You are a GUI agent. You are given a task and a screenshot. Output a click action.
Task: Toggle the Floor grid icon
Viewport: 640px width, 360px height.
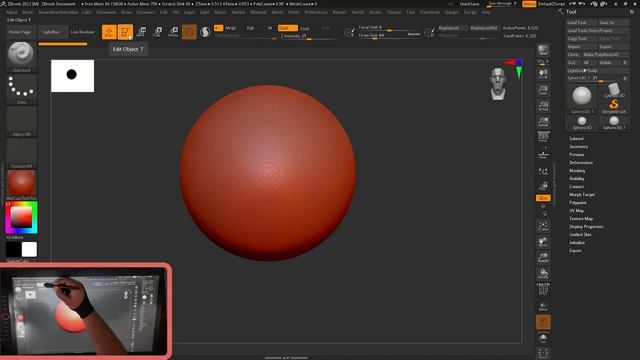coord(543,154)
